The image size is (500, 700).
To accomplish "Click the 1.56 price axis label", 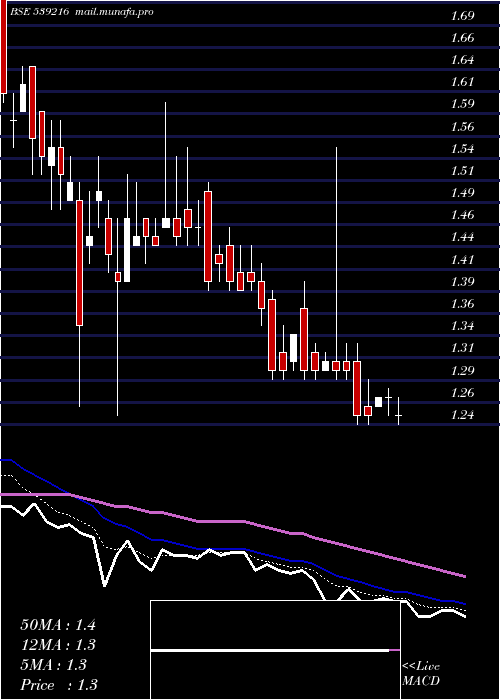I will pyautogui.click(x=462, y=127).
